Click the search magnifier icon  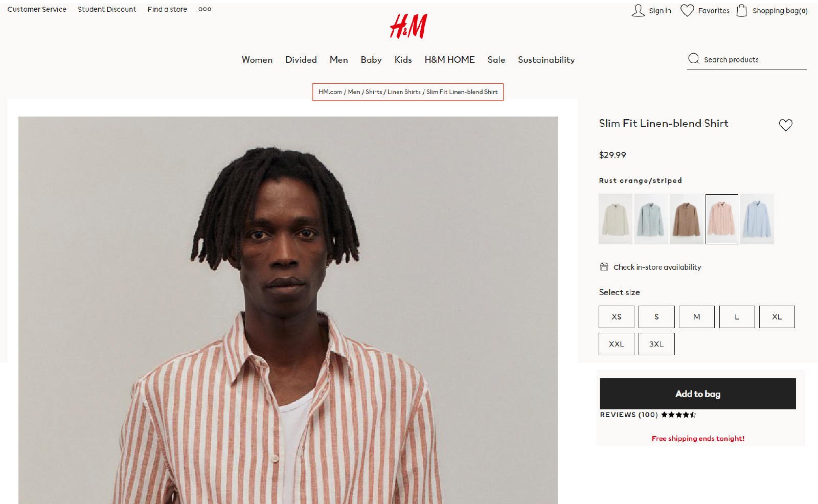(694, 59)
